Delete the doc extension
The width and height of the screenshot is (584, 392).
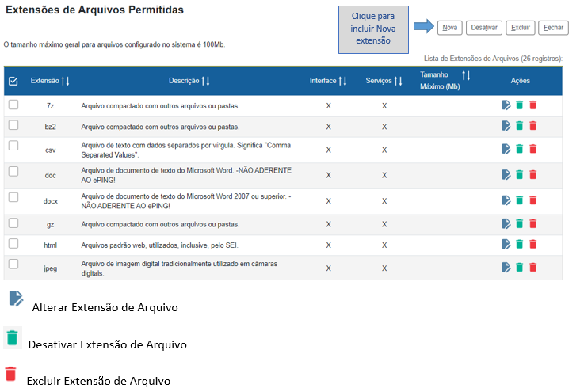tap(533, 174)
